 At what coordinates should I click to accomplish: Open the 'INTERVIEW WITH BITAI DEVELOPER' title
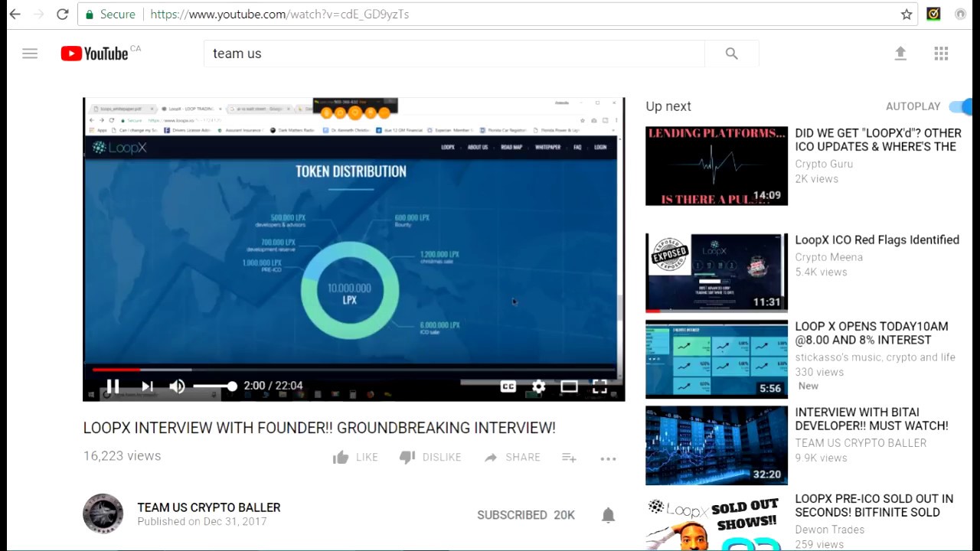click(x=871, y=419)
